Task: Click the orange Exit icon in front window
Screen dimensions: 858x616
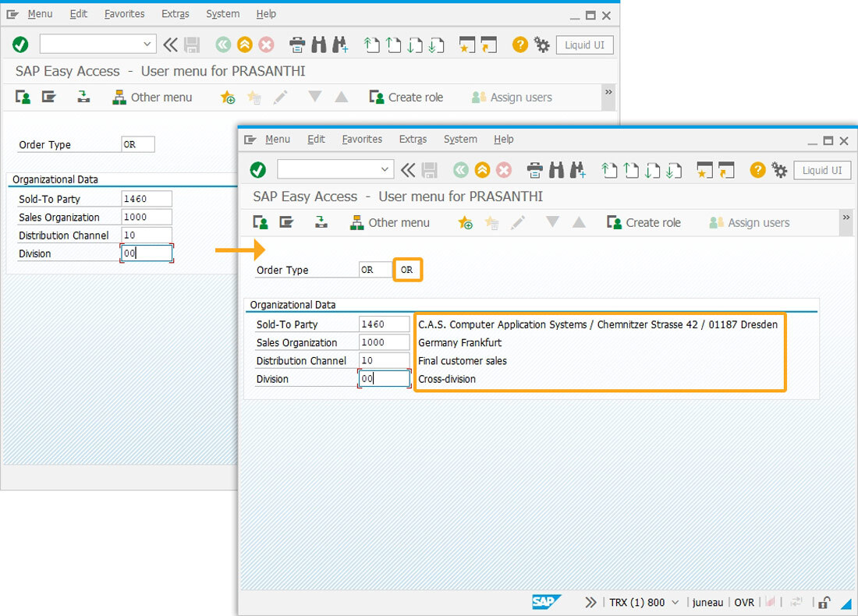Action: point(482,170)
